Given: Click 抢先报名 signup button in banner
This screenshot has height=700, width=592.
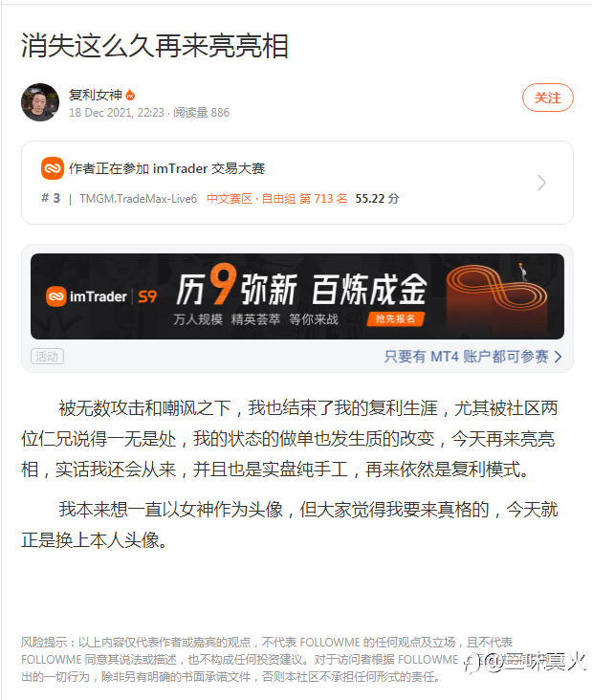Looking at the screenshot, I should click(396, 318).
